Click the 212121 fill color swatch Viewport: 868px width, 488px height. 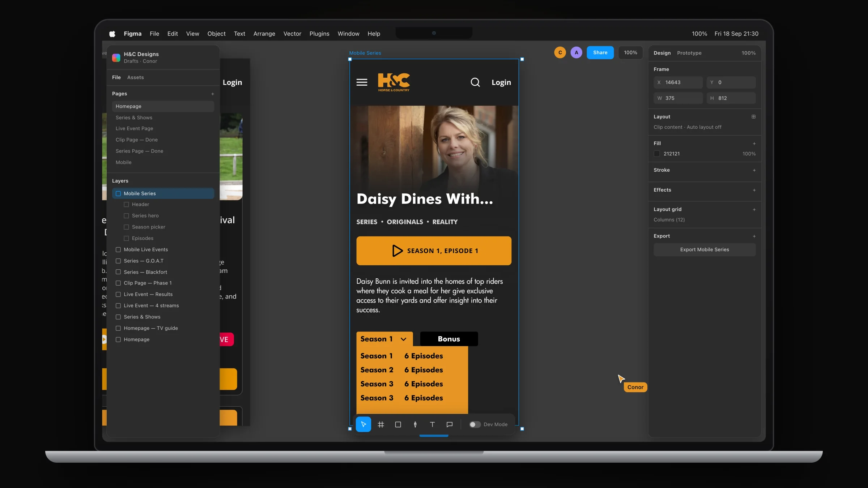(x=657, y=154)
